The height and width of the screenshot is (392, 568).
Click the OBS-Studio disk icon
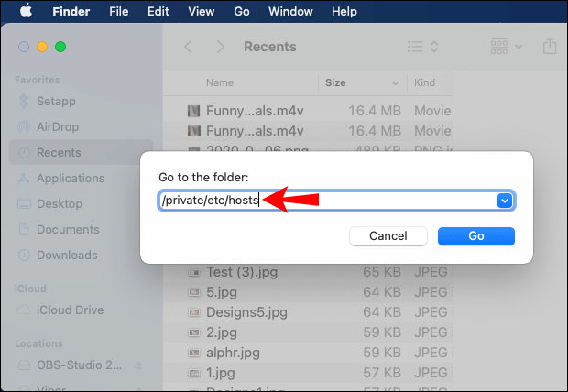(24, 365)
